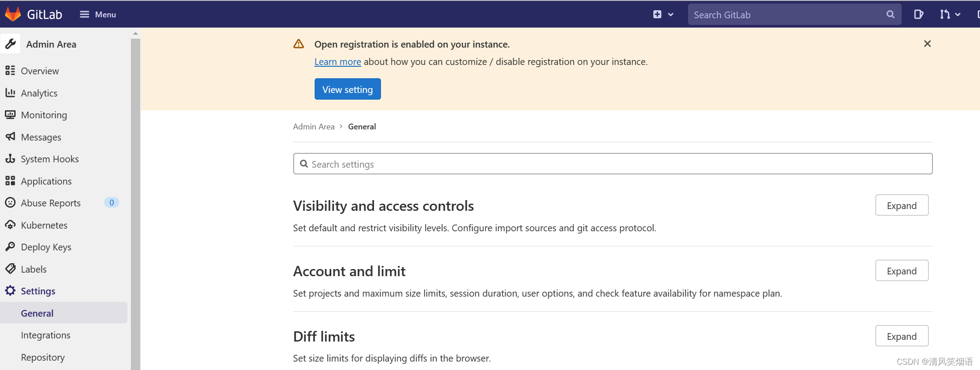Expand the merge requests dropdown chevron

pos(957,15)
